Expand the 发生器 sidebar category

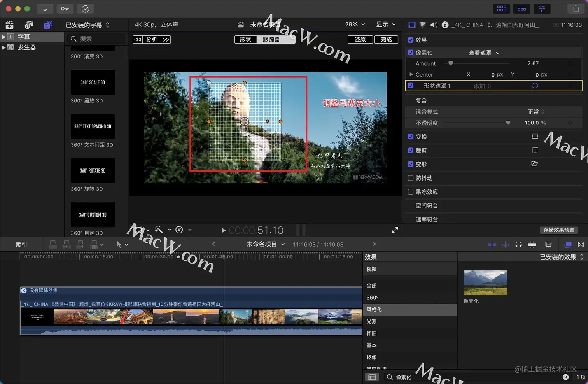[x=4, y=47]
